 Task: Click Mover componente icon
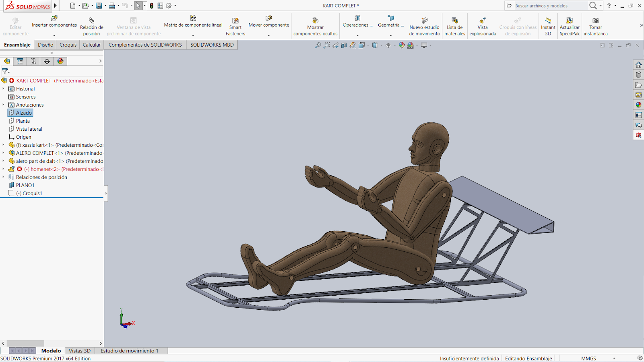click(x=268, y=19)
